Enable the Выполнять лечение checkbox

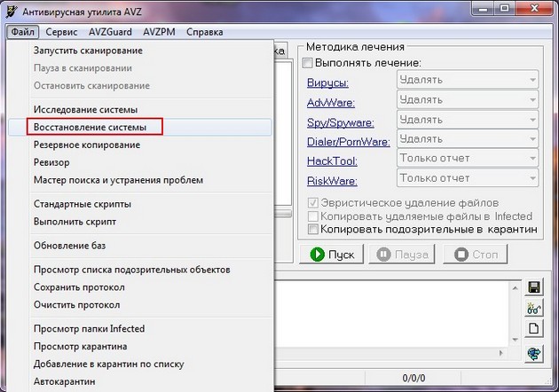point(309,63)
